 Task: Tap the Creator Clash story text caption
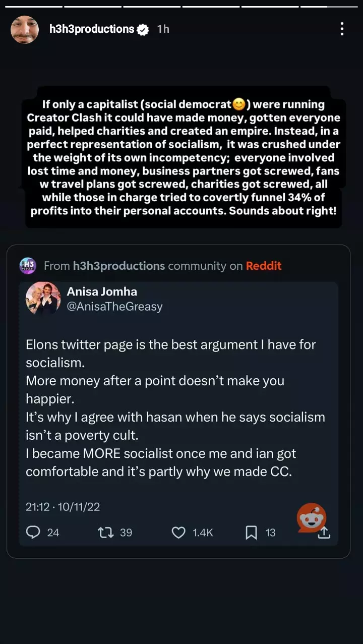(x=184, y=157)
